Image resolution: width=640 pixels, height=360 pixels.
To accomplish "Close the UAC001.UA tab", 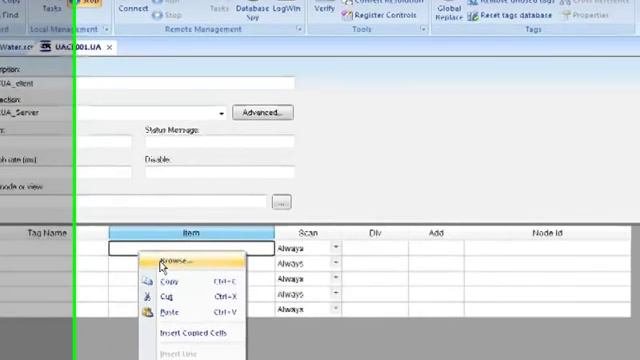I will pos(109,47).
